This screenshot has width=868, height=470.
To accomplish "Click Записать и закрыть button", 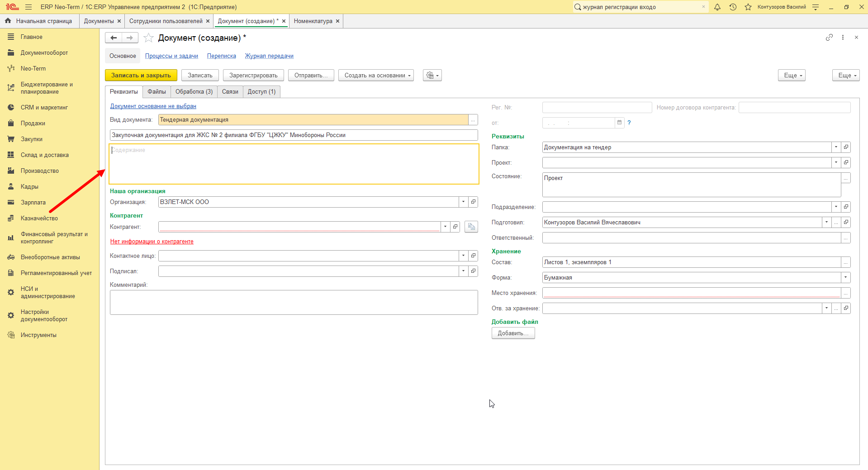I will click(x=141, y=75).
